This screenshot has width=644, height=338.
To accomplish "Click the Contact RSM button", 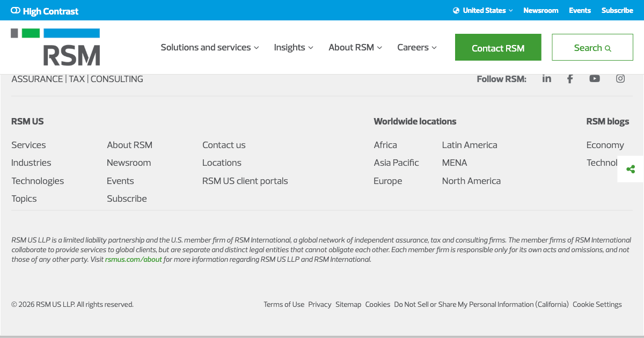I will [x=498, y=48].
